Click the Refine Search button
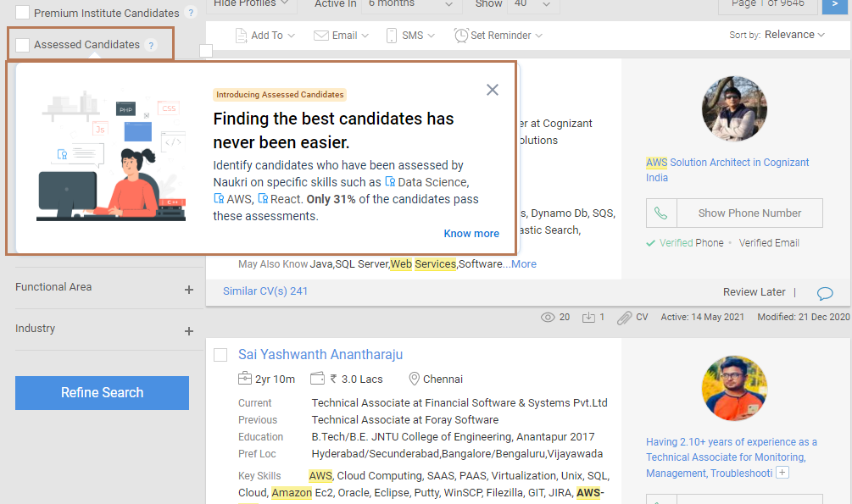Image resolution: width=852 pixels, height=504 pixels. click(x=102, y=393)
